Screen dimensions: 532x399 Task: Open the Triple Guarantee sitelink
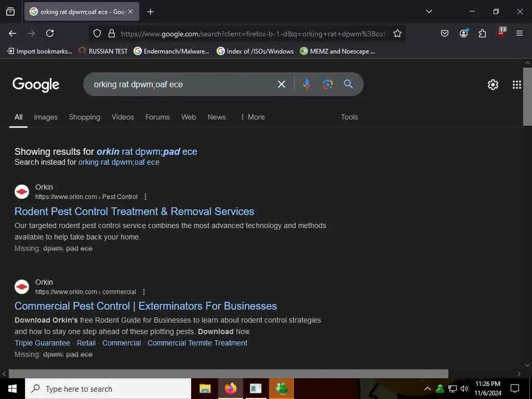[x=43, y=343]
